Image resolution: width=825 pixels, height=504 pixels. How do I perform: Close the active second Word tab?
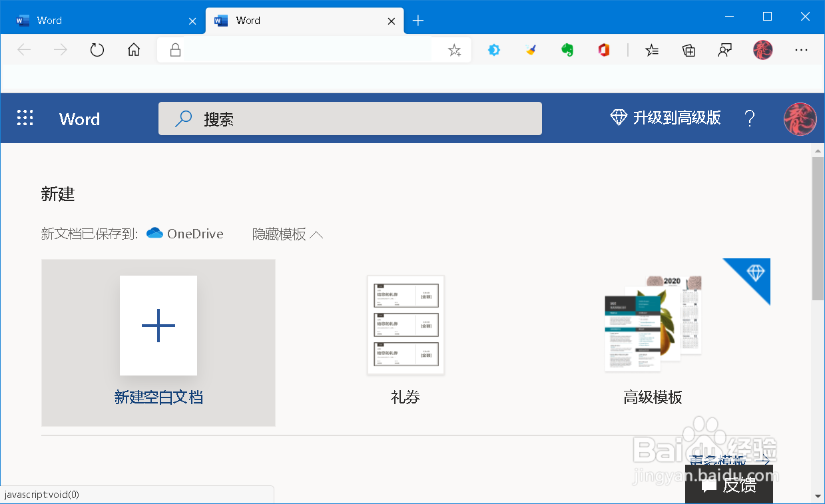pos(392,21)
